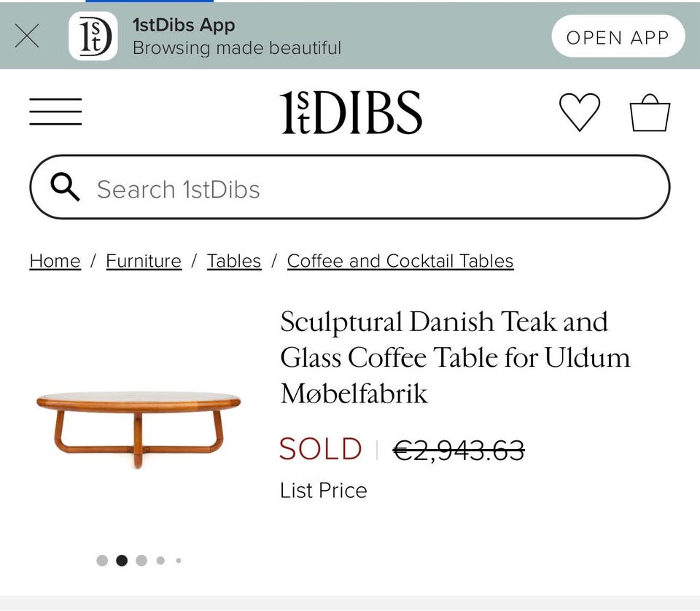Tap the 1stDibs app logo icon
The width and height of the screenshot is (700, 611).
click(93, 36)
